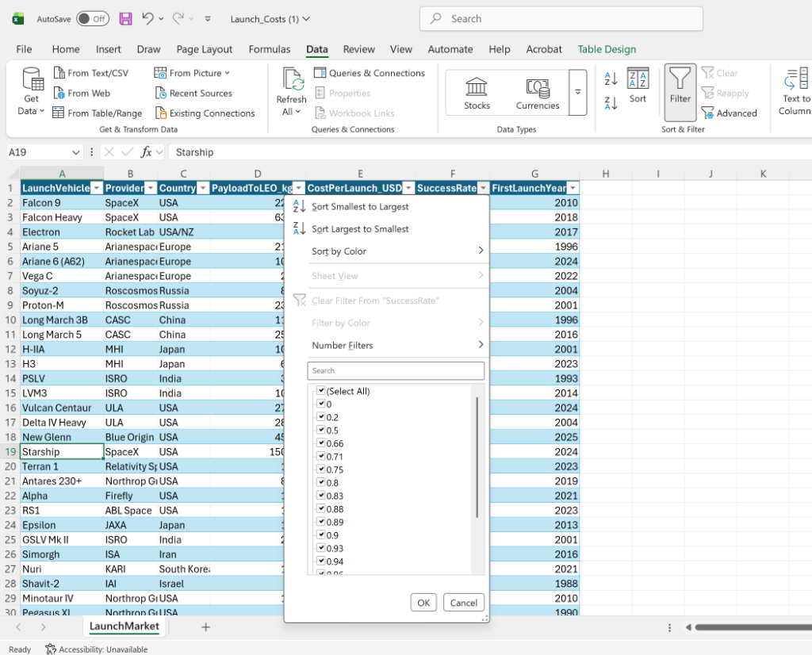The height and width of the screenshot is (655, 812).
Task: Open the Customize Quick Access Toolbar arrow
Action: tap(208, 19)
